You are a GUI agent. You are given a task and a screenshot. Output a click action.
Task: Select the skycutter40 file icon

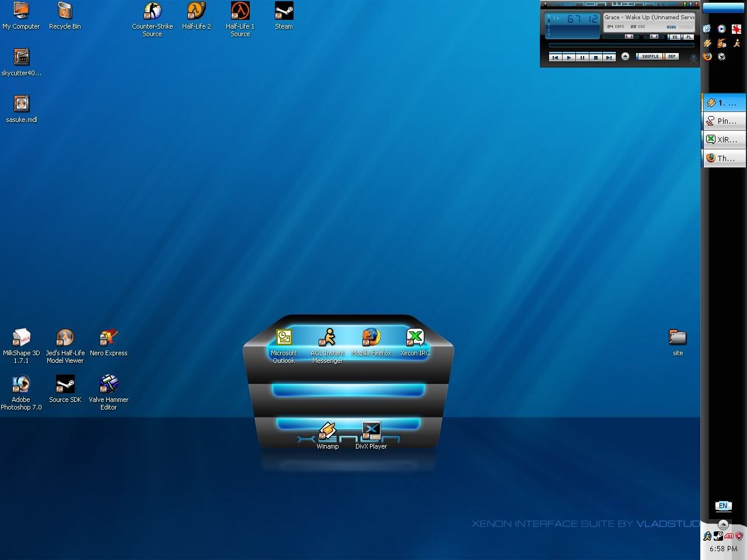point(21,62)
